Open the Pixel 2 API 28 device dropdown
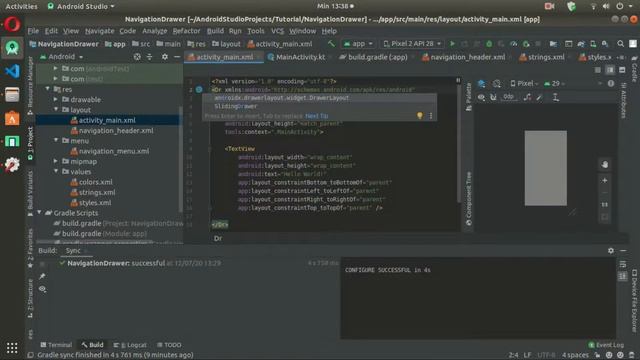 (x=412, y=44)
